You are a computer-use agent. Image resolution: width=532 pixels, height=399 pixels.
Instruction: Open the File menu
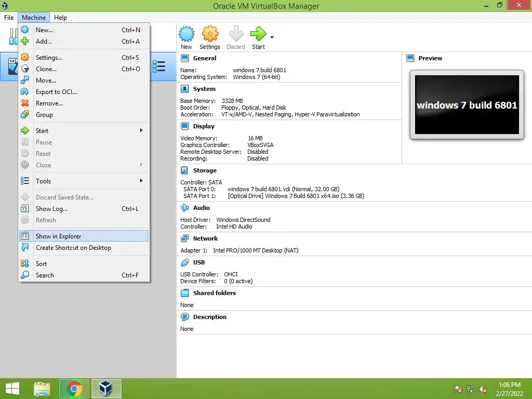pyautogui.click(x=9, y=17)
